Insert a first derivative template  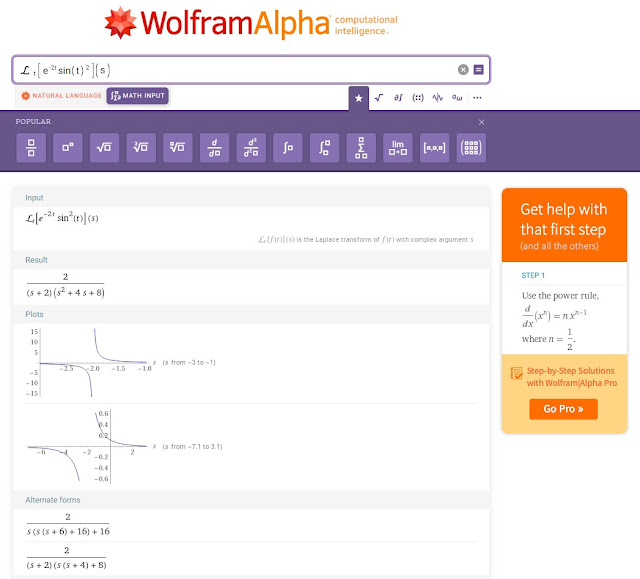(214, 148)
